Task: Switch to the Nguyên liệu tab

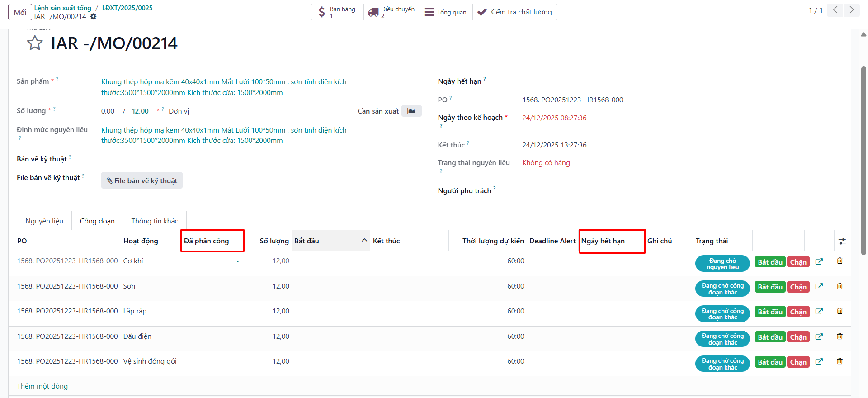Action: [44, 221]
